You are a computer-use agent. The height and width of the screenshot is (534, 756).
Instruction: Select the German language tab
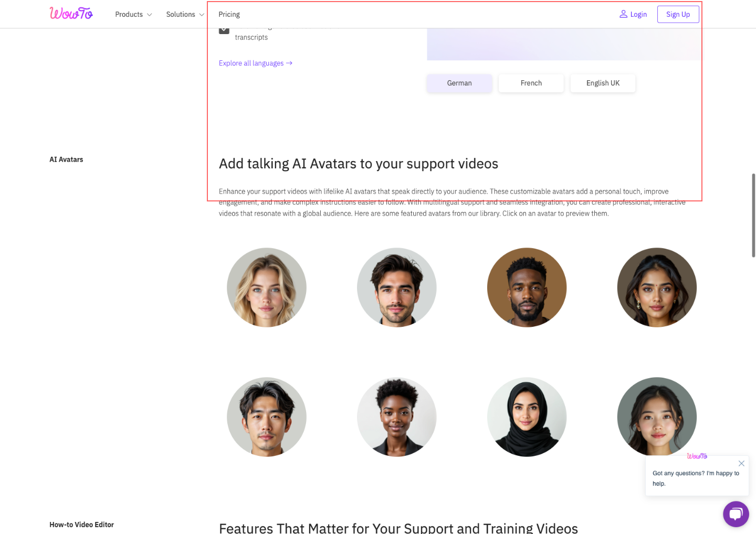coord(459,83)
